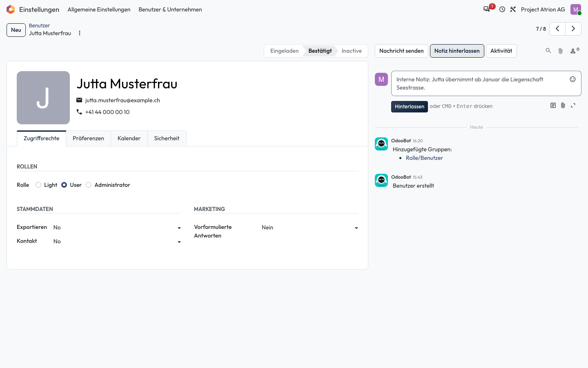Select the User role radio button

64,185
